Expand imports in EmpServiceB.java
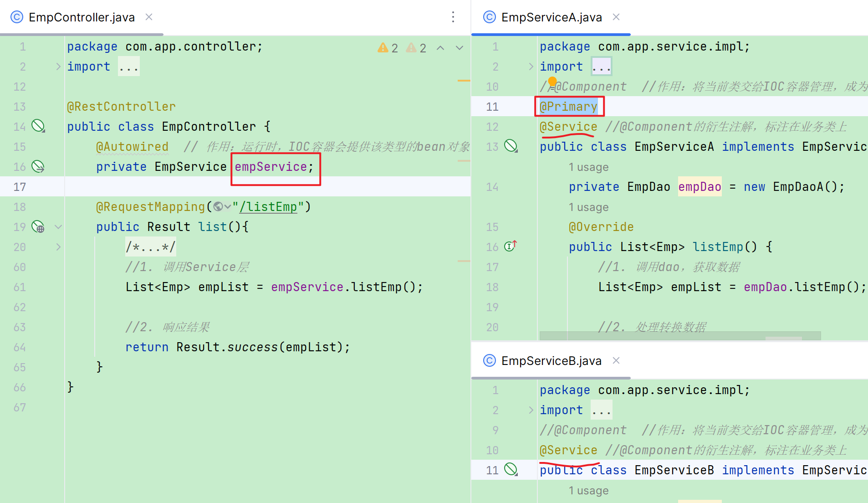Viewport: 868px width, 503px height. pyautogui.click(x=531, y=410)
